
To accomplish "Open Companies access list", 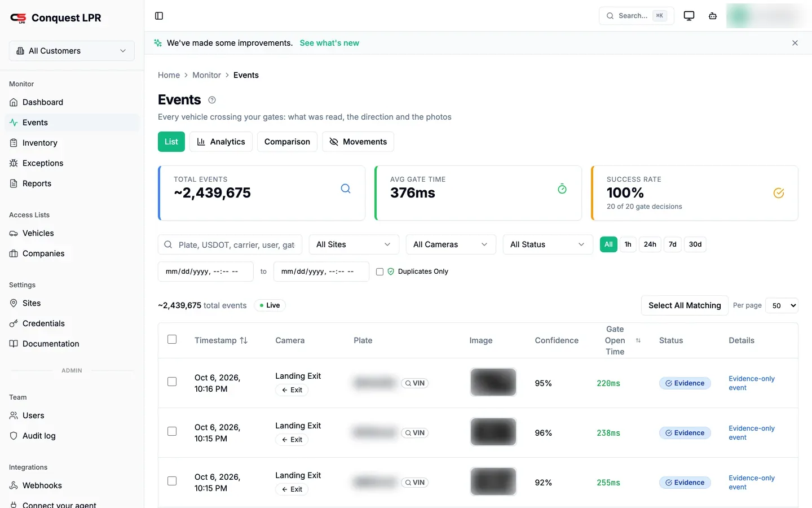I will pyautogui.click(x=72, y=253).
